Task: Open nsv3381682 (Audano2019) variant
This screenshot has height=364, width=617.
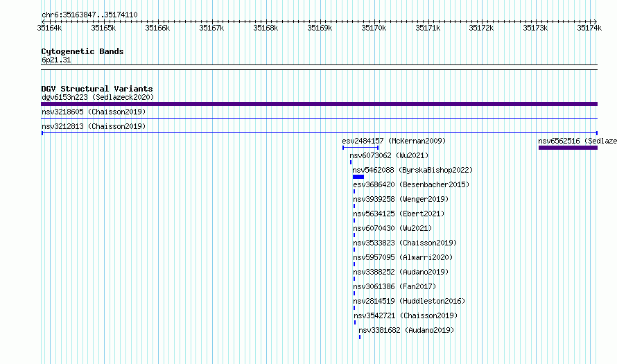Action: tap(406, 330)
